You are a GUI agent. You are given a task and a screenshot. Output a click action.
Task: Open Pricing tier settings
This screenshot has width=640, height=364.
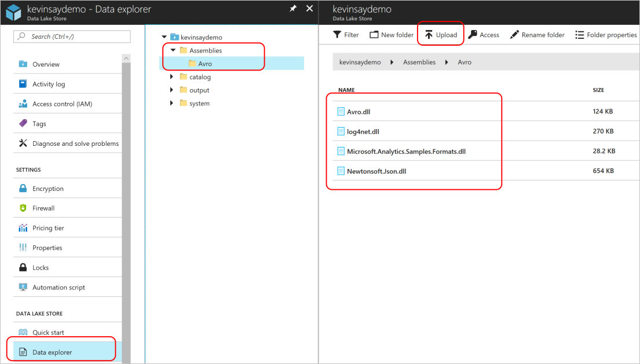pyautogui.click(x=68, y=228)
